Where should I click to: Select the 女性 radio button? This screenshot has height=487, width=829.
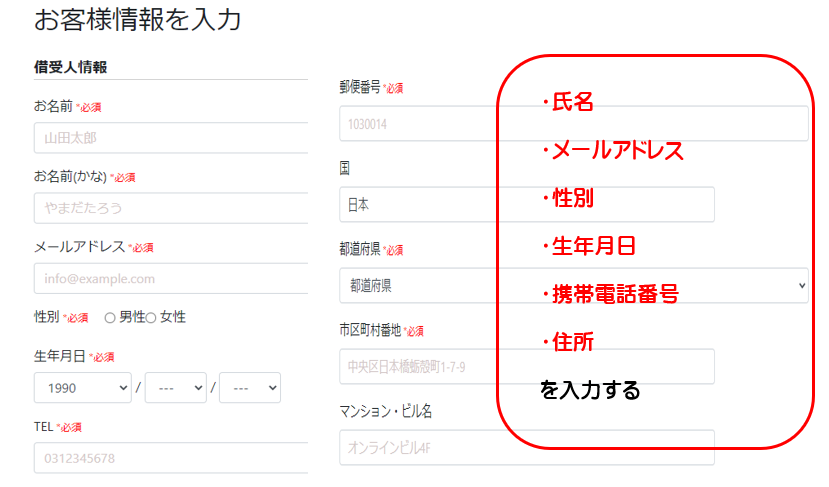(x=153, y=318)
